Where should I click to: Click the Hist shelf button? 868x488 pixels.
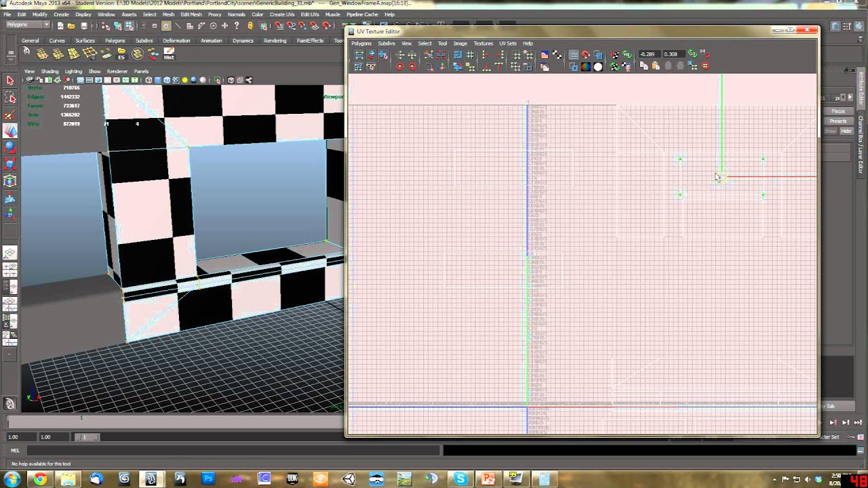tap(169, 54)
